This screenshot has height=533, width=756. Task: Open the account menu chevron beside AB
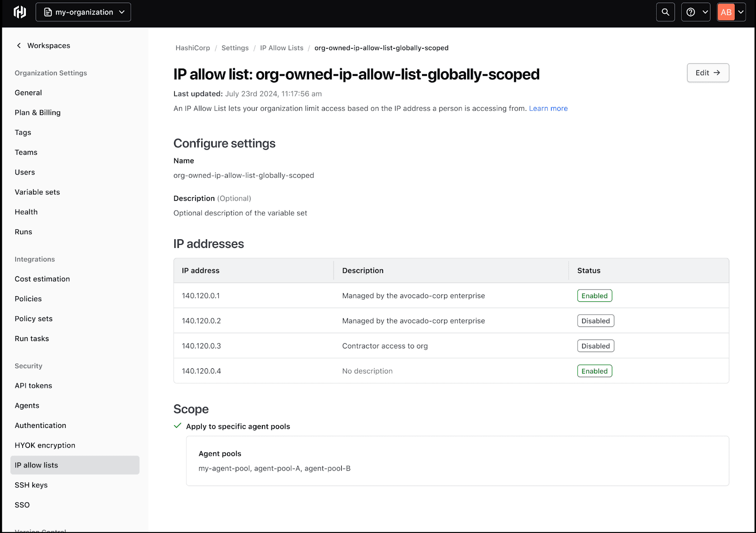coord(740,12)
